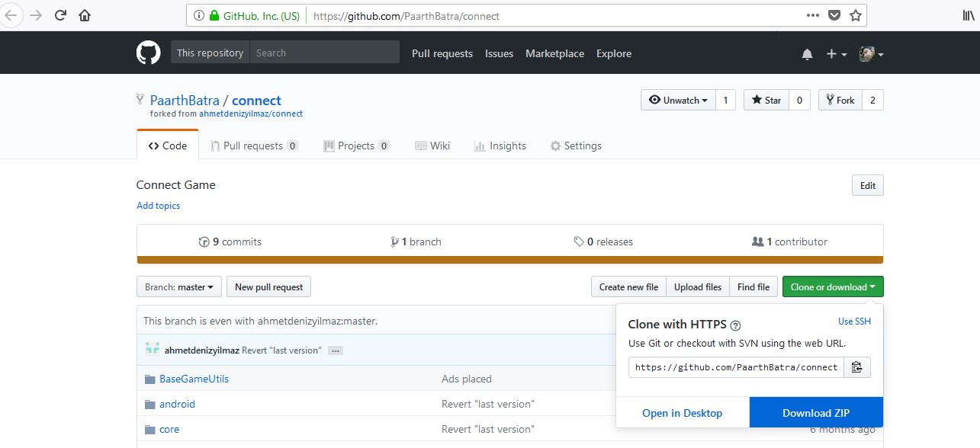Click Add topics link
This screenshot has height=448, width=980.
pos(158,206)
